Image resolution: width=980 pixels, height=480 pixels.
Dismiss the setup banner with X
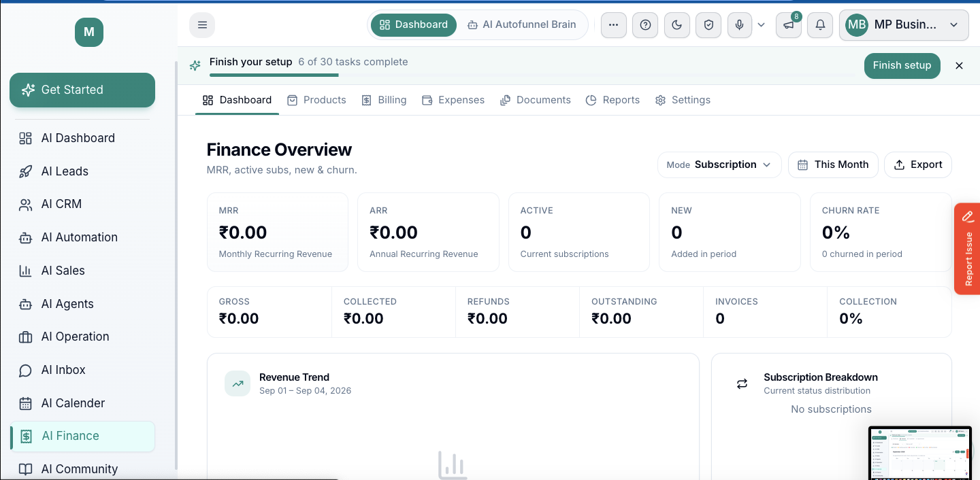coord(959,65)
